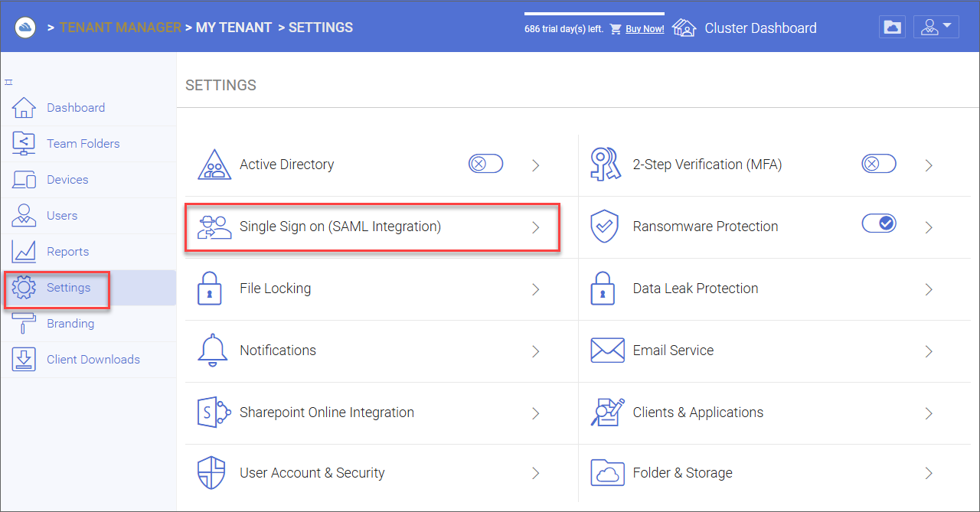Collapse the sidebar using the top pin icon

[8, 82]
